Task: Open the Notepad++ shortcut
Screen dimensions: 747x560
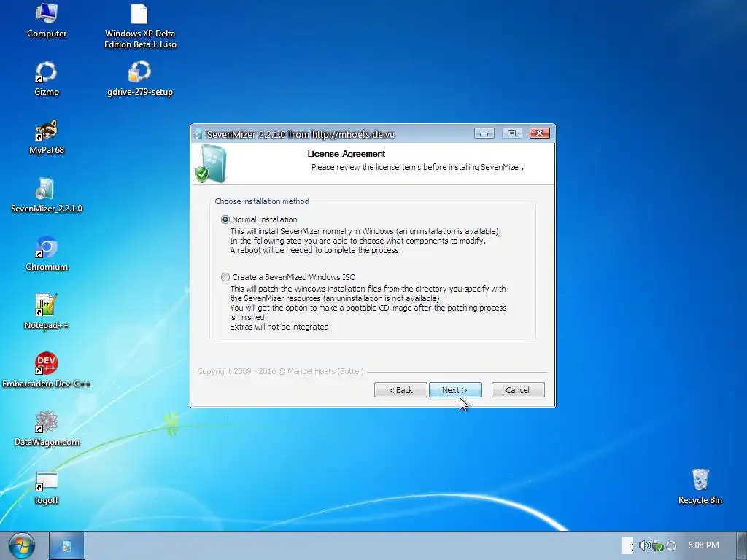Action: click(x=47, y=312)
